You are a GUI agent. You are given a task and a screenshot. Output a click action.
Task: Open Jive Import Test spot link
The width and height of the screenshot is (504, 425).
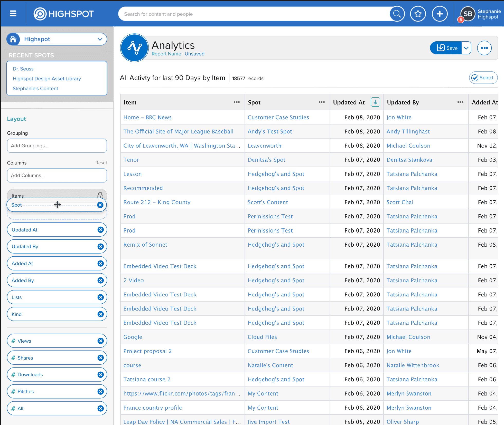pos(269,422)
